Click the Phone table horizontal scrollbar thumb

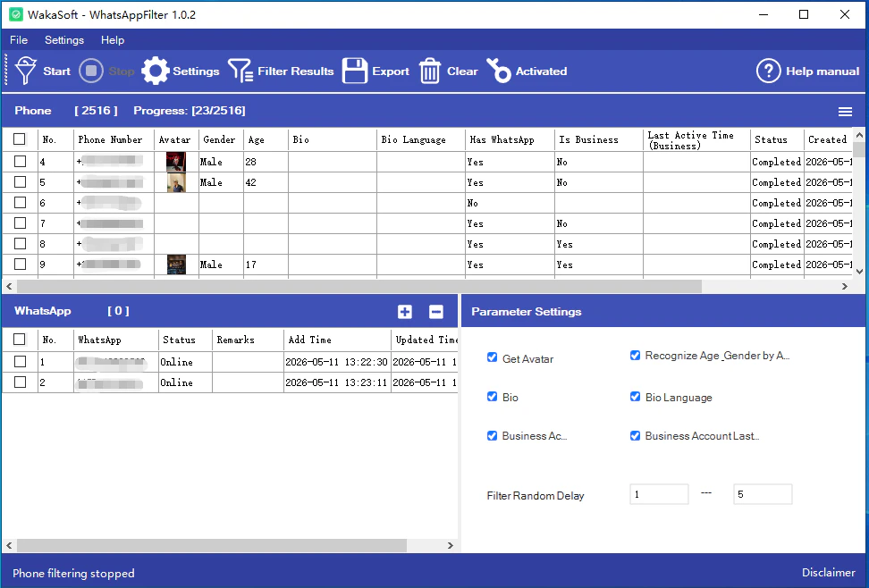359,287
